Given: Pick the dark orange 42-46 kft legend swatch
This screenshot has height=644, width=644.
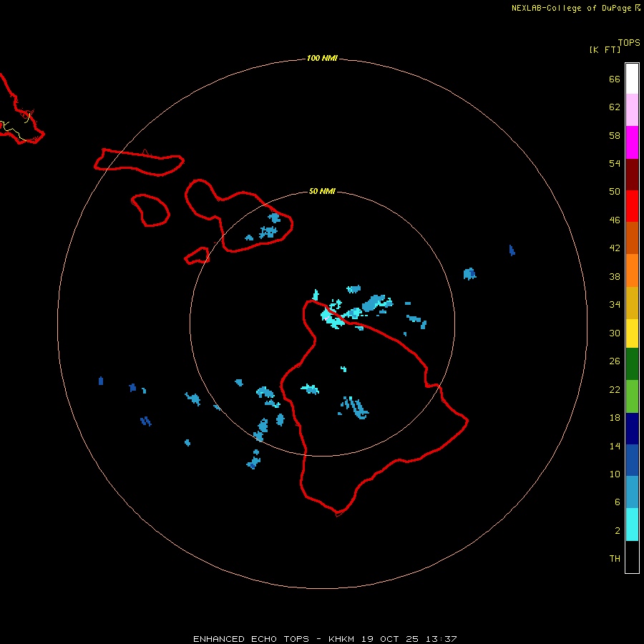Looking at the screenshot, I should click(x=632, y=238).
